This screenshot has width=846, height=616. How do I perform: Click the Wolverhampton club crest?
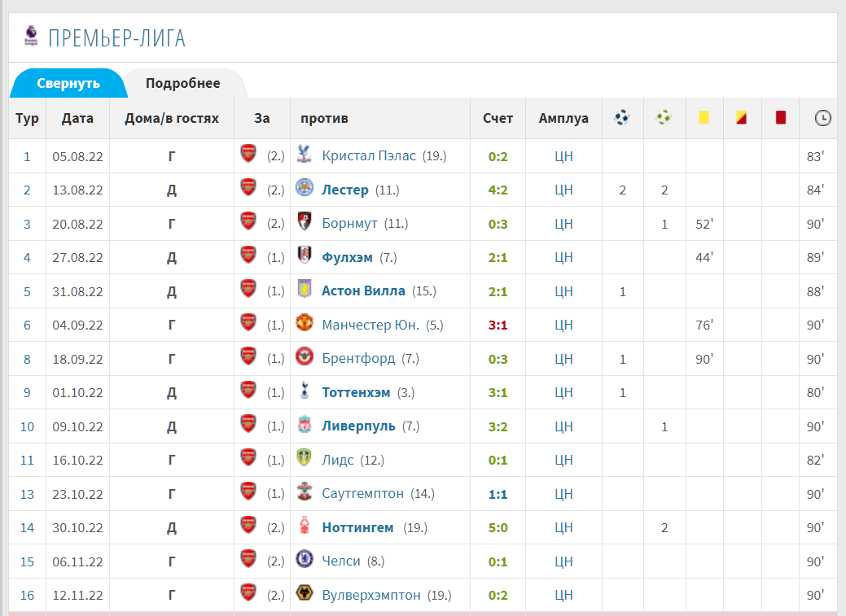click(x=305, y=593)
